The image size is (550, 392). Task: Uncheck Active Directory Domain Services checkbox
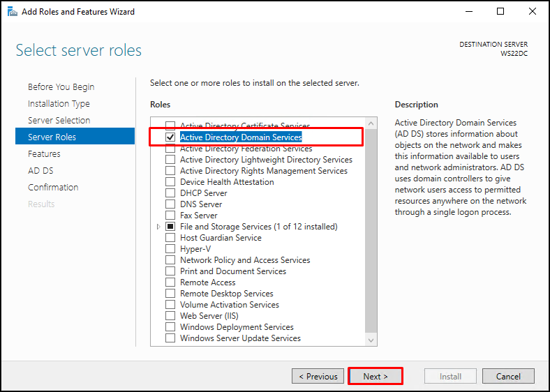[x=170, y=137]
